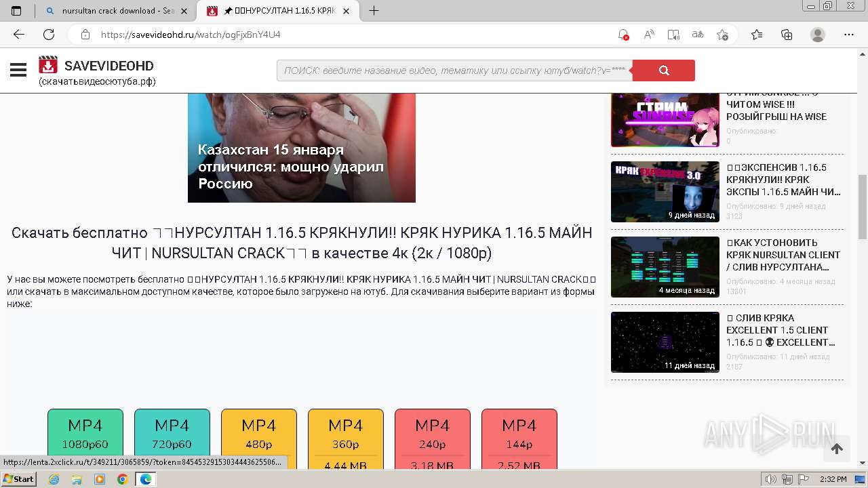The height and width of the screenshot is (488, 868).
Task: Click the page vertical scrollbar thumb
Action: [x=863, y=207]
